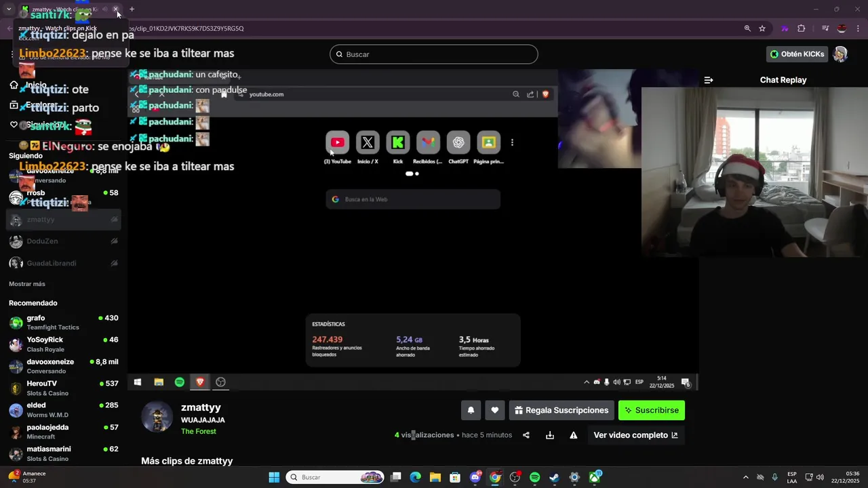Open rrosb channel in sidebar

[x=64, y=197]
